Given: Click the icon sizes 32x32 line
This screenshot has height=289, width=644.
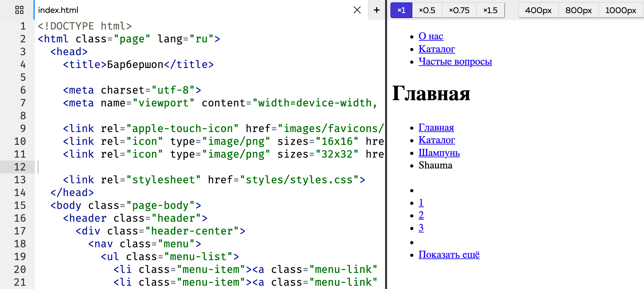Looking at the screenshot, I should click(x=223, y=154).
